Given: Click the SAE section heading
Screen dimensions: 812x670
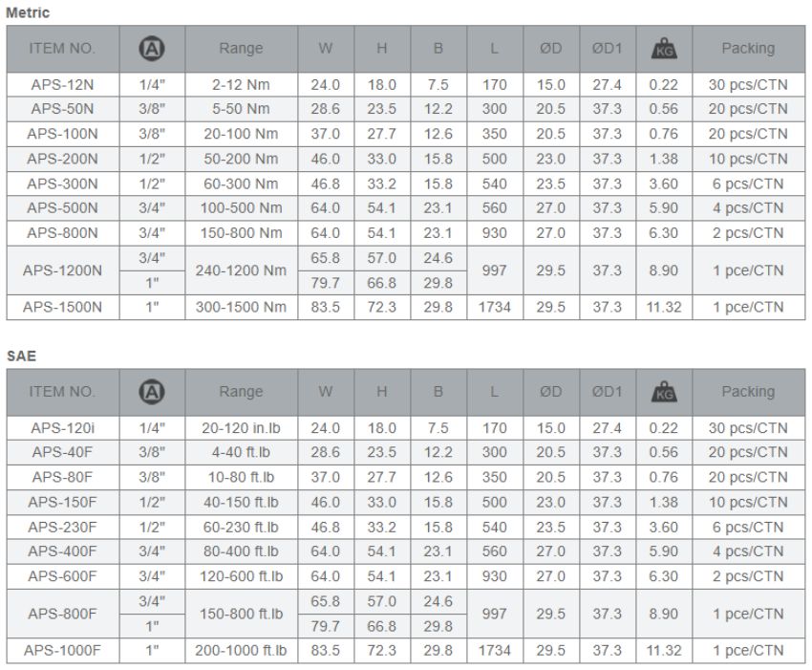Looking at the screenshot, I should click(20, 355).
